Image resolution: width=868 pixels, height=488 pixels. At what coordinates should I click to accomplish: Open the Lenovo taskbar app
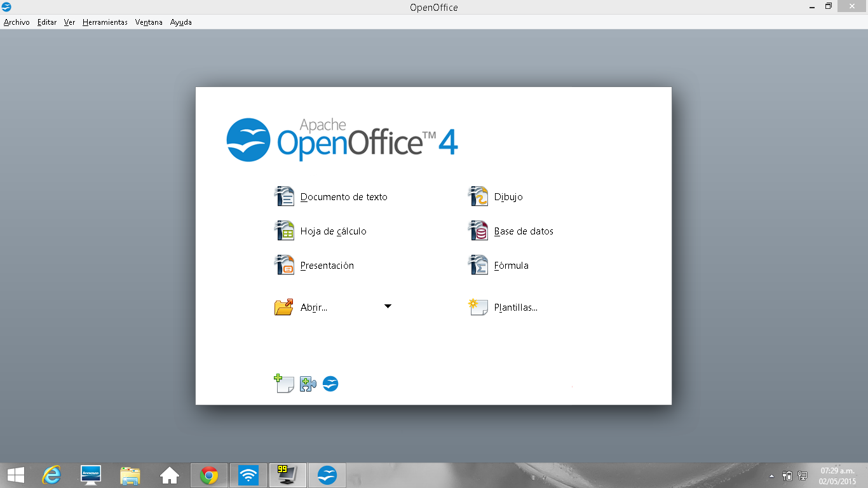click(91, 475)
